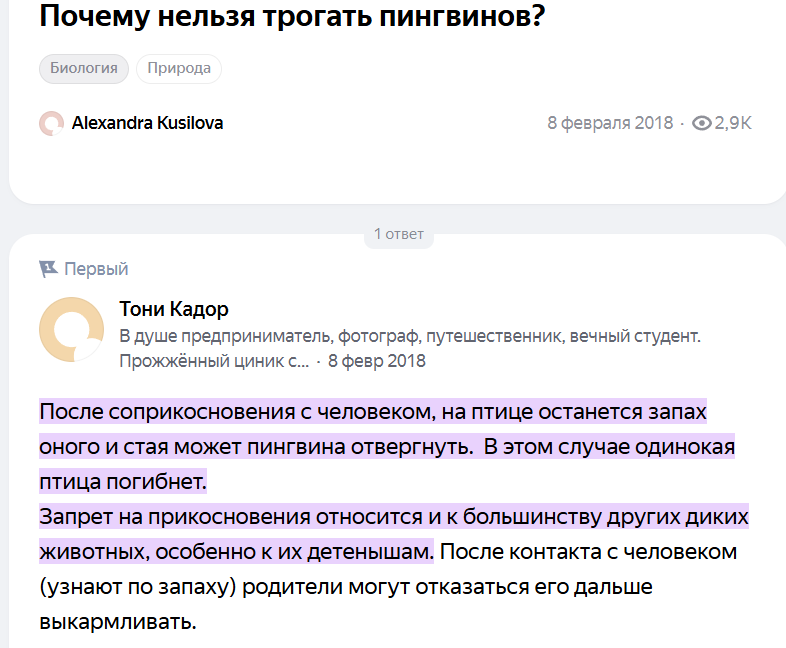Click Alexandra Kusilova's avatar icon
The height and width of the screenshot is (648, 786).
[x=51, y=124]
